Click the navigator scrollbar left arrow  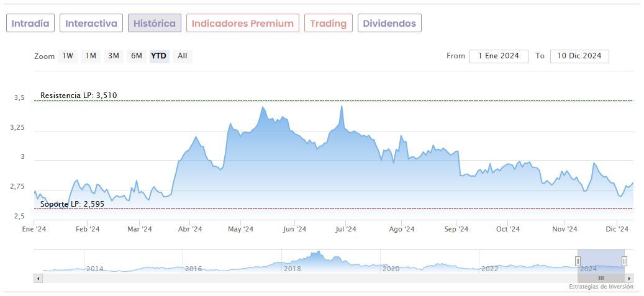38,278
